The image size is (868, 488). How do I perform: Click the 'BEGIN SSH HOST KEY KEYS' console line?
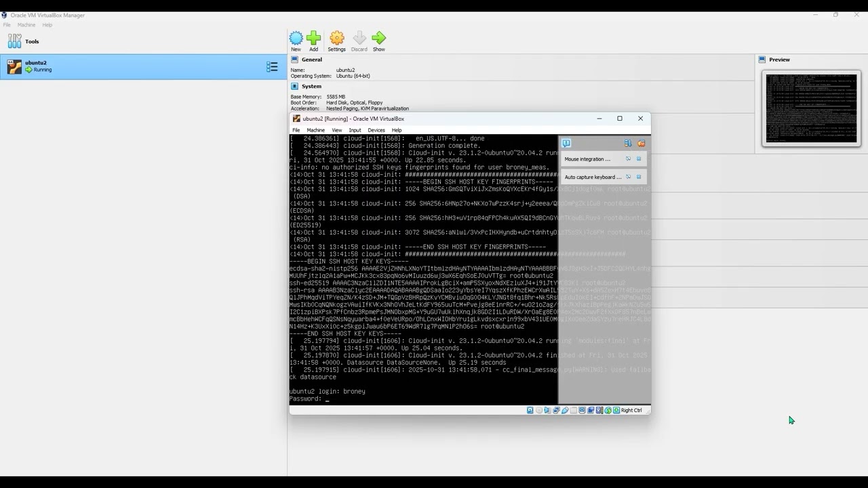coord(349,261)
